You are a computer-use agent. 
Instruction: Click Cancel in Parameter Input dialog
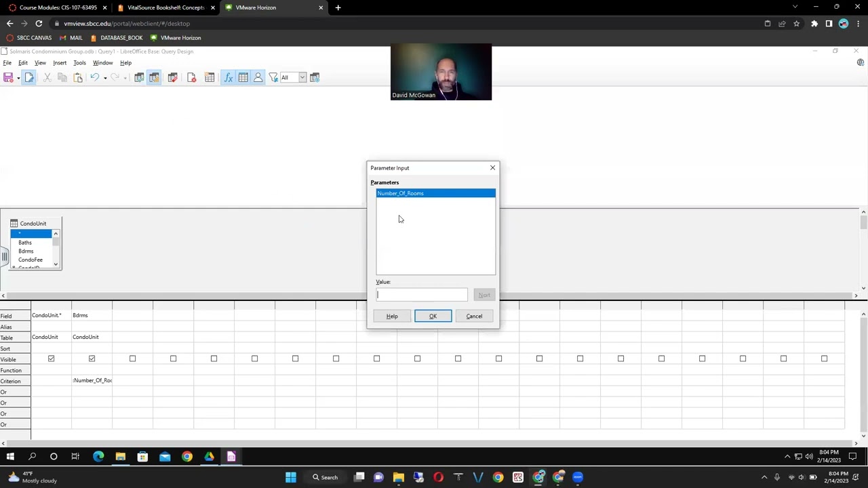[x=474, y=317]
